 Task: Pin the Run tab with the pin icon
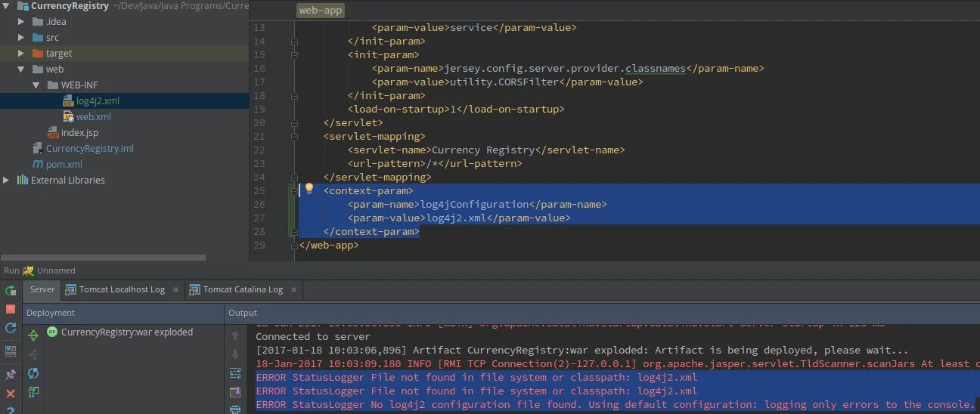(11, 375)
